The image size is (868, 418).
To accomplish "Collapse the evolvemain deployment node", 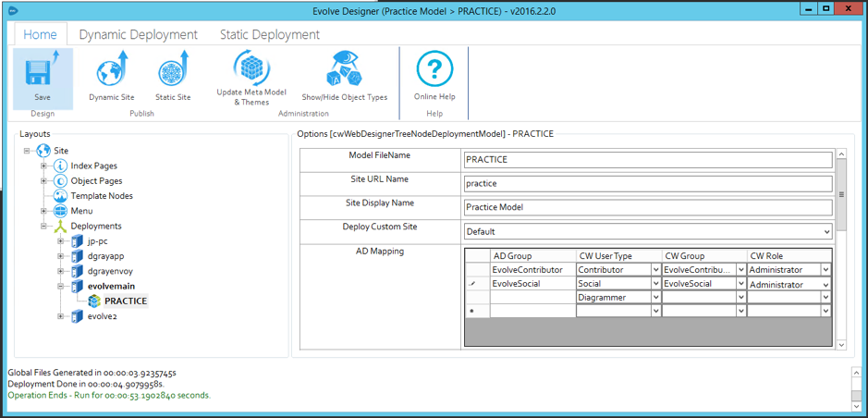I will pyautogui.click(x=61, y=287).
